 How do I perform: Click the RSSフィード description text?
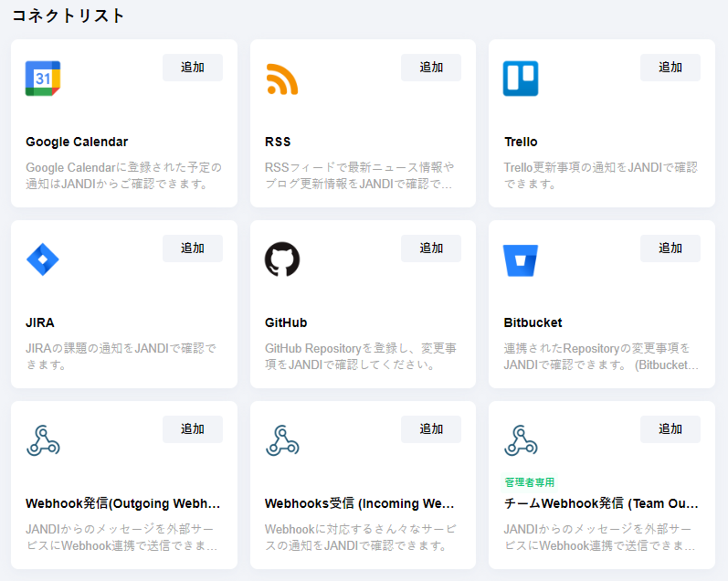pos(359,175)
